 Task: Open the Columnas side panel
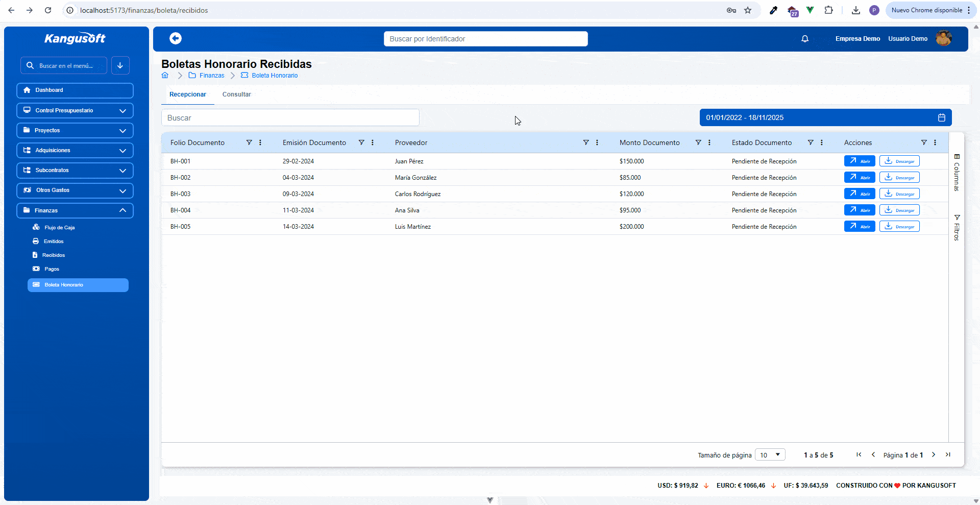(957, 173)
